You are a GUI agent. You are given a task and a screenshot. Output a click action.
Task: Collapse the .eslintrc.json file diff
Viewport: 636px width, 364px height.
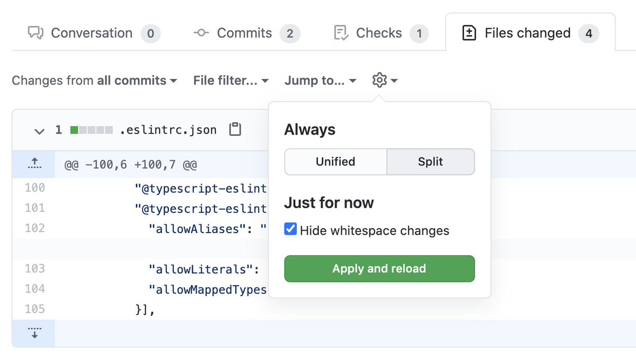pos(39,130)
